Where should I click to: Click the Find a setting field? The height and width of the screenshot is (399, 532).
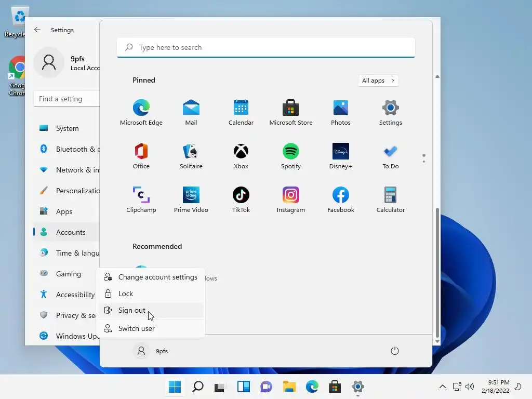pyautogui.click(x=67, y=99)
